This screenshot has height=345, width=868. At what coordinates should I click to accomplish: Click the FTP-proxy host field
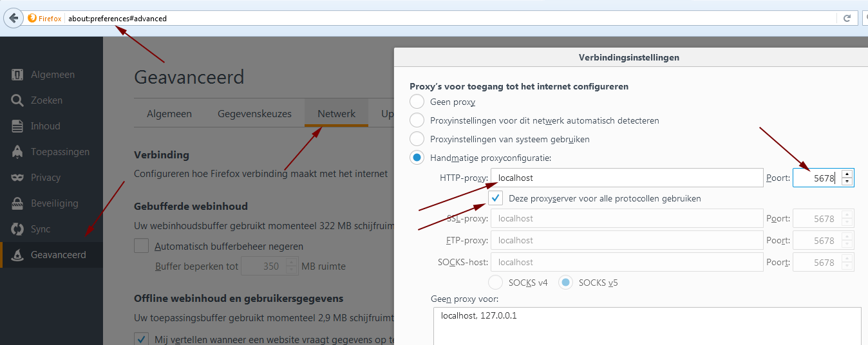pos(627,240)
